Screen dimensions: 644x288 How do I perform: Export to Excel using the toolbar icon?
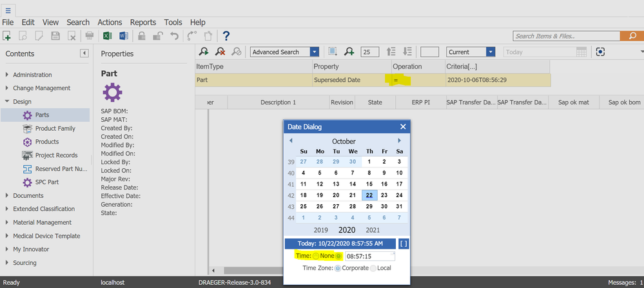coord(108,36)
